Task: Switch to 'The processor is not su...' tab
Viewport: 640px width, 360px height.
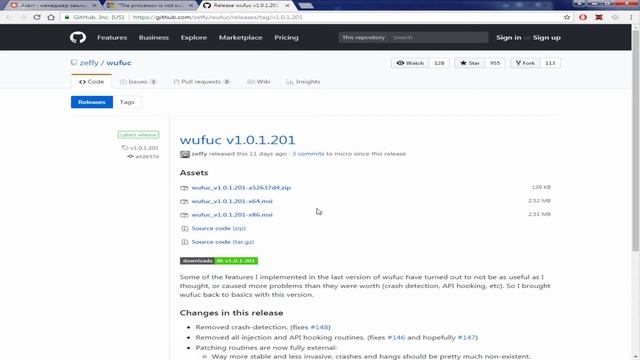Action: click(x=151, y=5)
